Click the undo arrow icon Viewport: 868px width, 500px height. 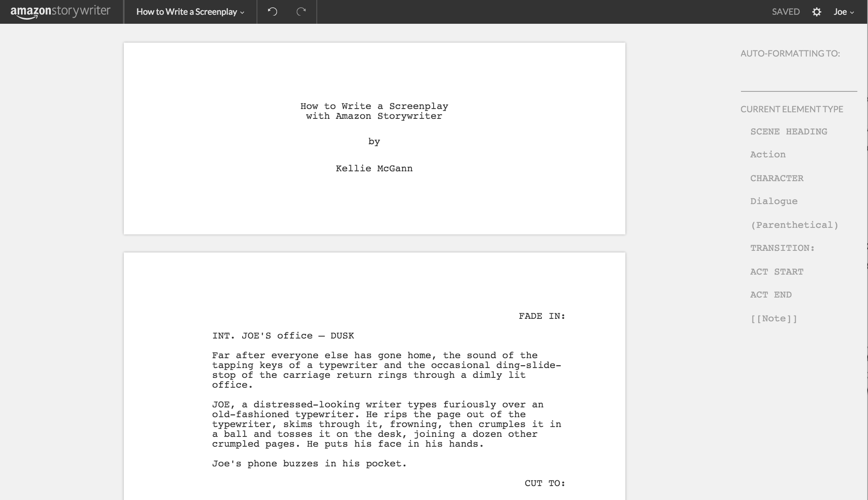pos(273,11)
